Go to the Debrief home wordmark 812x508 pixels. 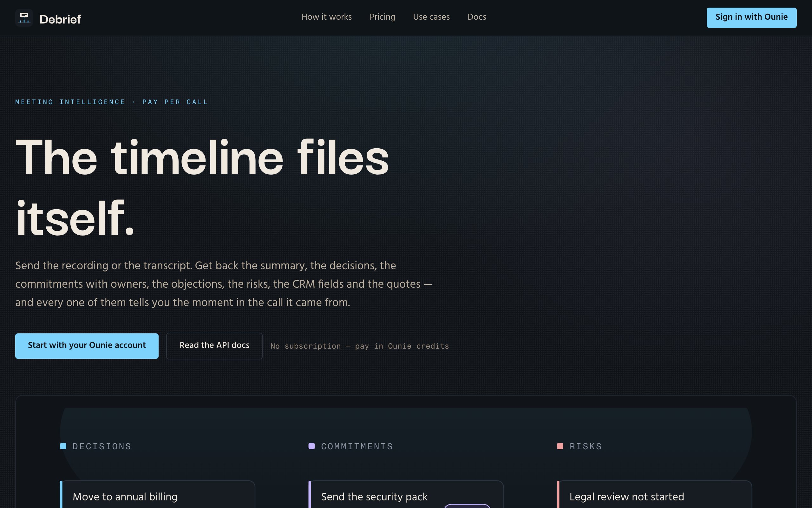click(60, 19)
